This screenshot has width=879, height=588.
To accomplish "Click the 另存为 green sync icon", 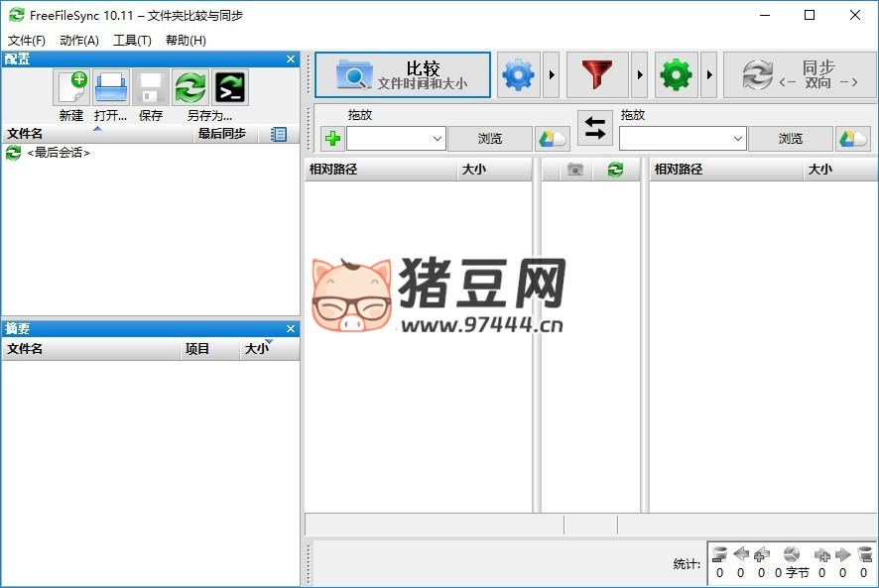I will [190, 87].
